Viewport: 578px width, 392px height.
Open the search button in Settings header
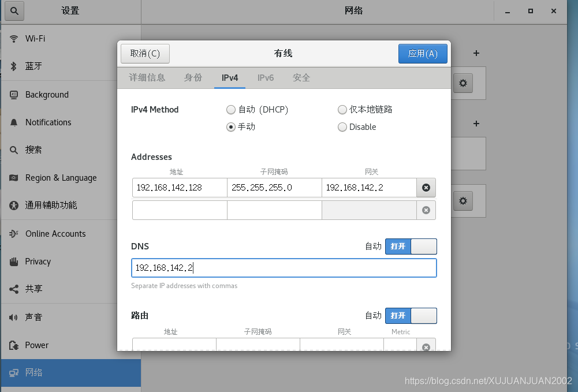14,11
